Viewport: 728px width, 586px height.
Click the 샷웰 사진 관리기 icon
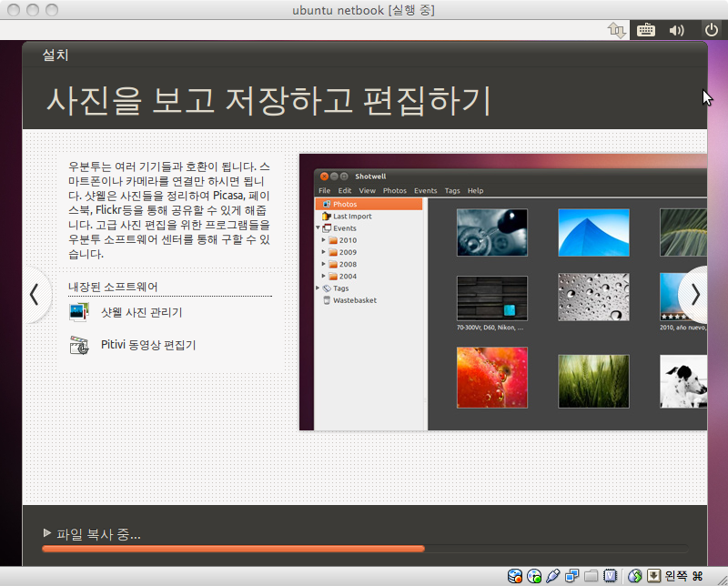pos(79,312)
